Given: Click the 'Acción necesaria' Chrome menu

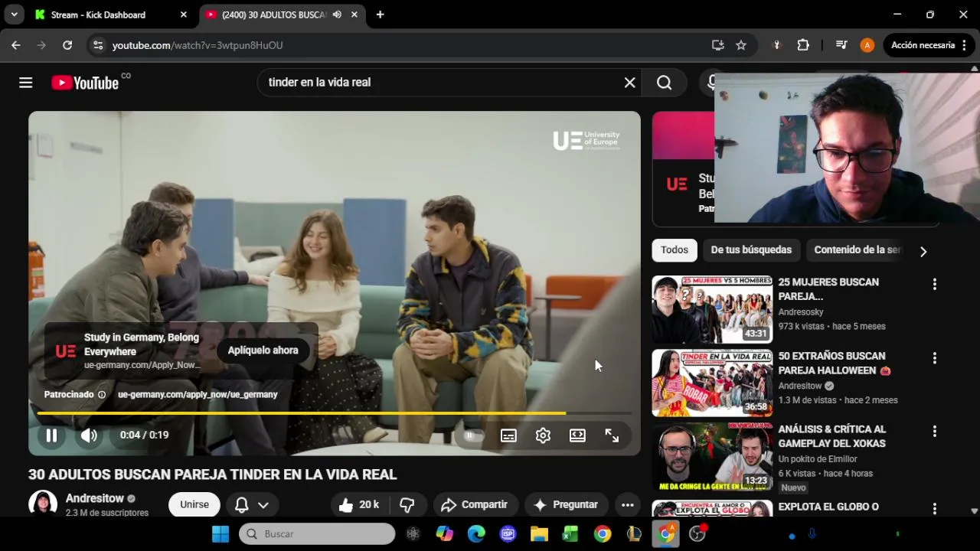Looking at the screenshot, I should click(929, 45).
